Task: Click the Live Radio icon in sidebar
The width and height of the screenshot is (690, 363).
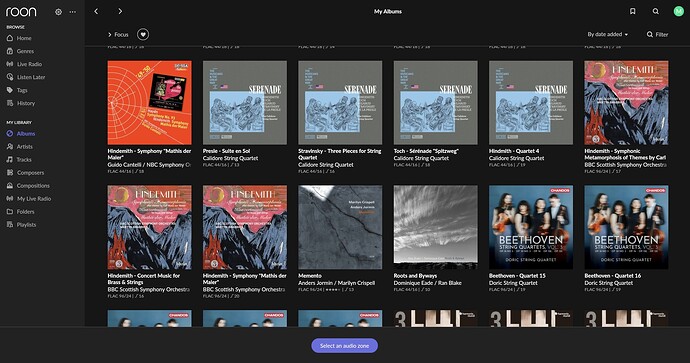Action: point(10,64)
